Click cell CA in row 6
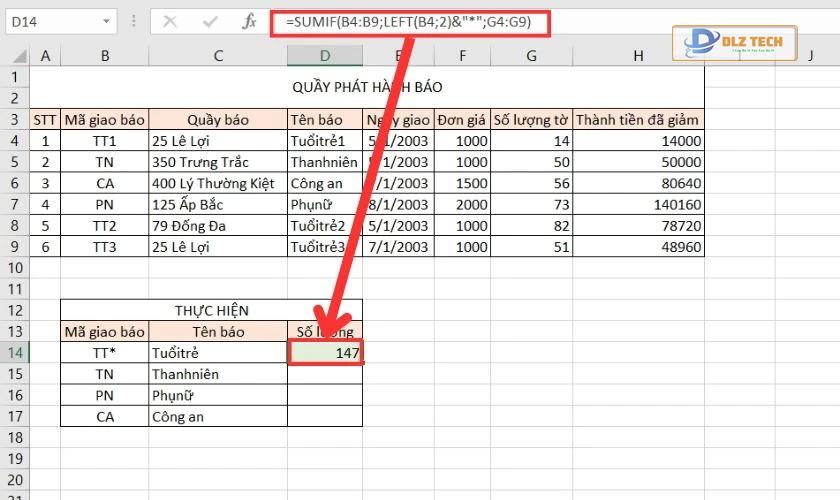840x500 pixels. [104, 183]
